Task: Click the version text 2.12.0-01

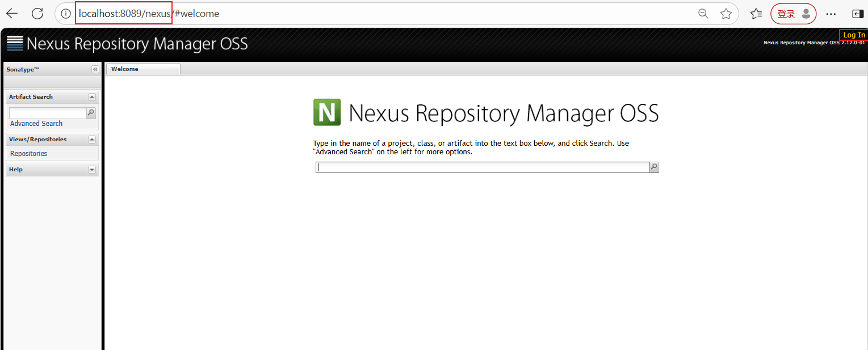Action: tap(853, 43)
